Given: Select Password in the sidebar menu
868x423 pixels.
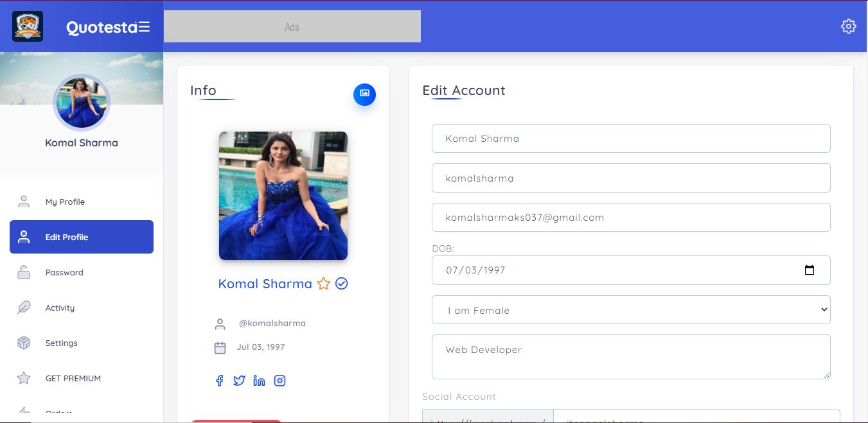Looking at the screenshot, I should click(64, 272).
